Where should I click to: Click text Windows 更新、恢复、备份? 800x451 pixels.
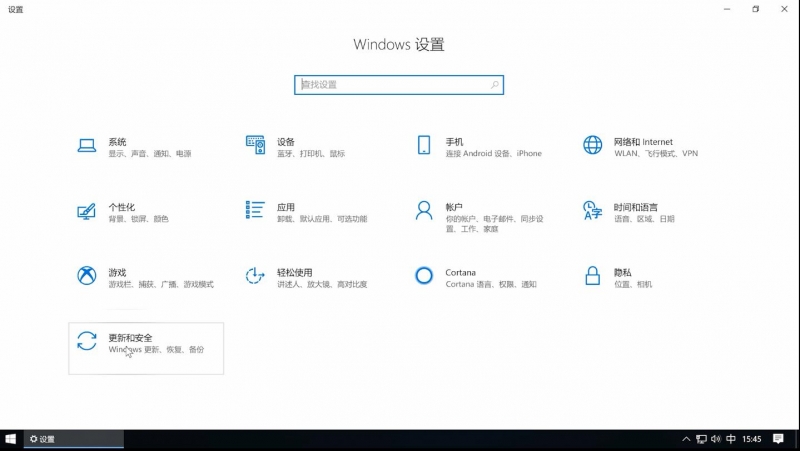(x=156, y=349)
